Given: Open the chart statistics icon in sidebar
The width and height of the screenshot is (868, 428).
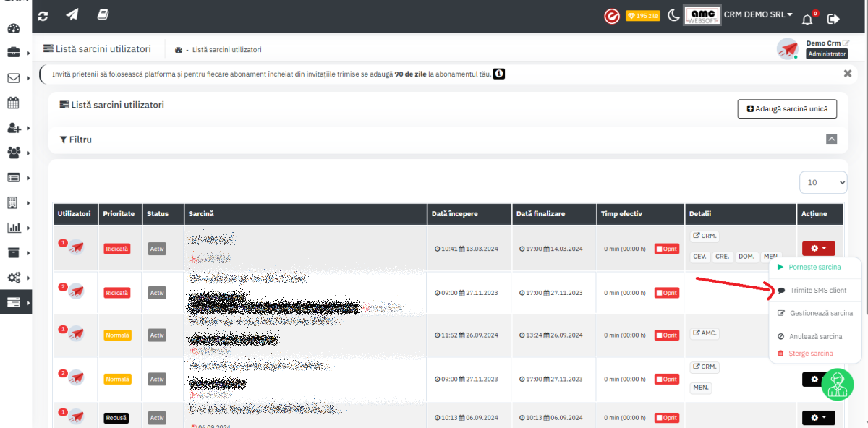Looking at the screenshot, I should pos(13,228).
